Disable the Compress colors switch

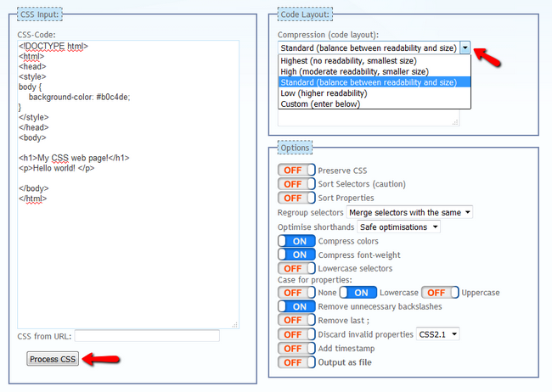[x=296, y=242]
